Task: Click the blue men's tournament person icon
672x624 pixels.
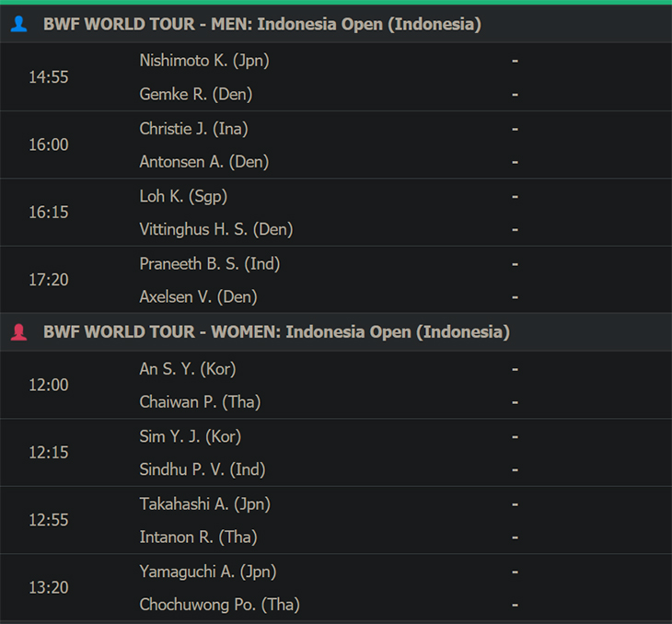Action: click(18, 24)
